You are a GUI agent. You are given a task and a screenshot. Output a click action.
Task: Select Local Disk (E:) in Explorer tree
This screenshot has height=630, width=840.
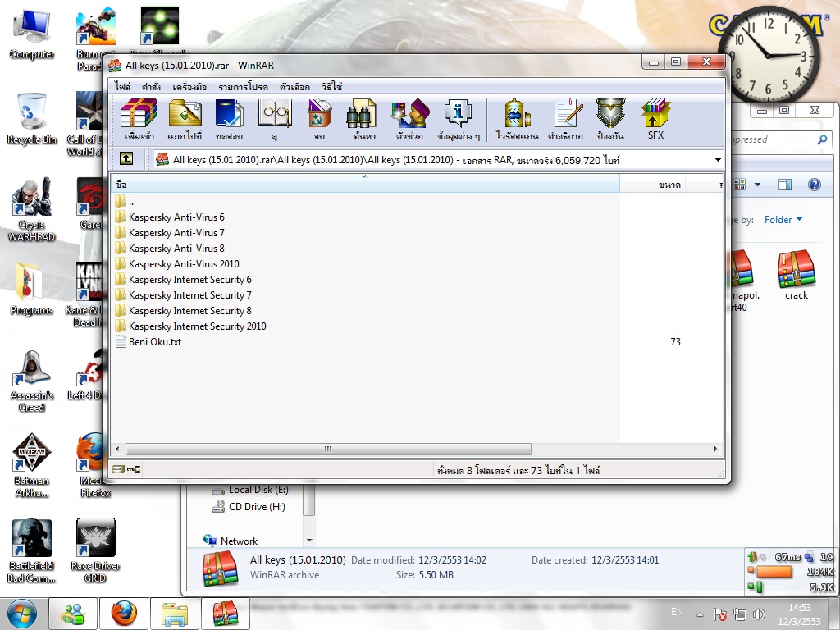tap(250, 490)
